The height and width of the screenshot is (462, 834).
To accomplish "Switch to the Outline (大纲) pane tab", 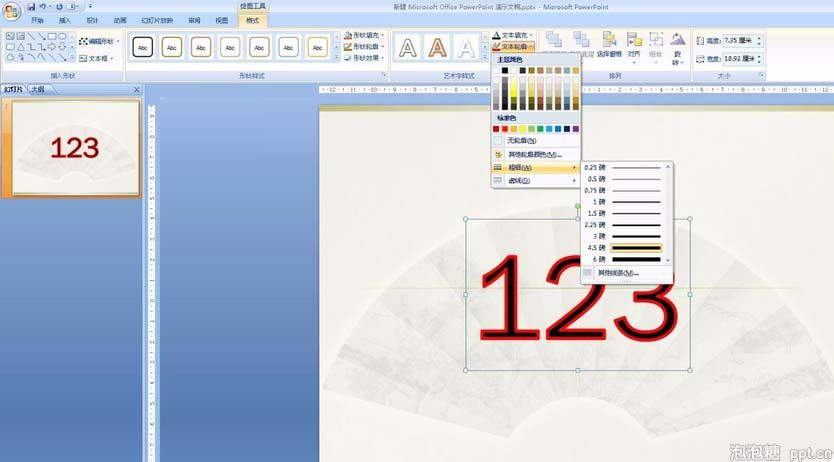I will [x=37, y=89].
